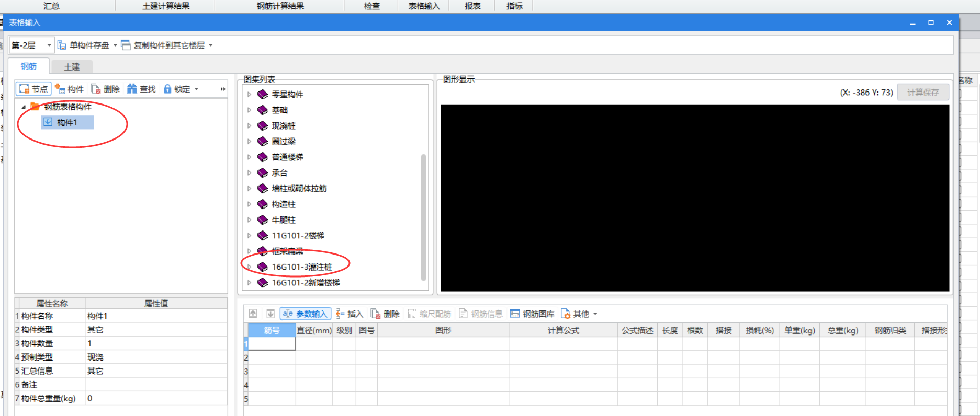The height and width of the screenshot is (416, 980).
Task: Open 单构件存盘 dropdown arrow
Action: [x=115, y=45]
